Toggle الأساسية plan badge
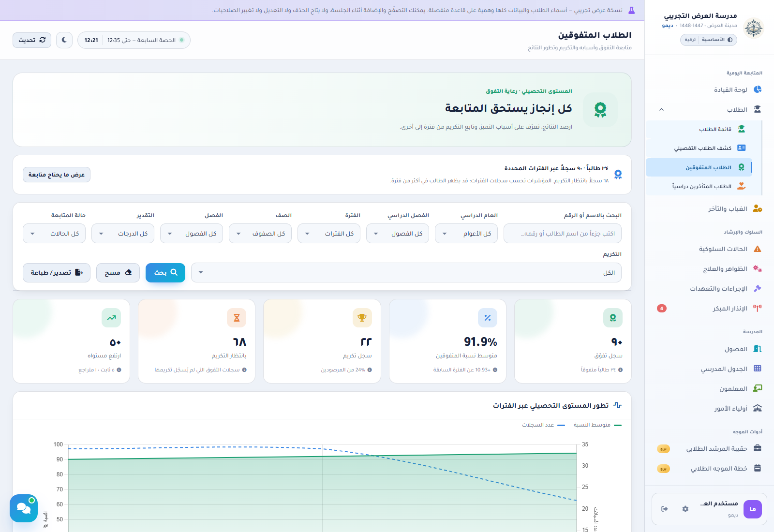774x532 pixels. 717,40
